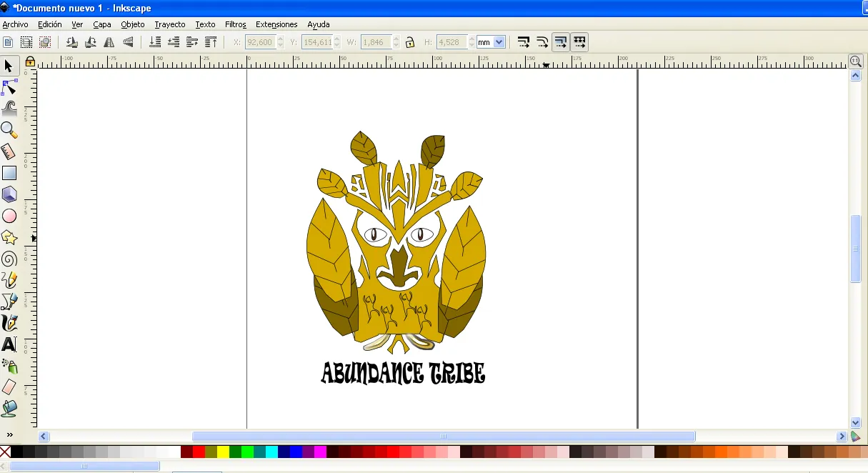Click the horizontal scrollbar right arrow
The height and width of the screenshot is (473, 868).
click(x=842, y=436)
